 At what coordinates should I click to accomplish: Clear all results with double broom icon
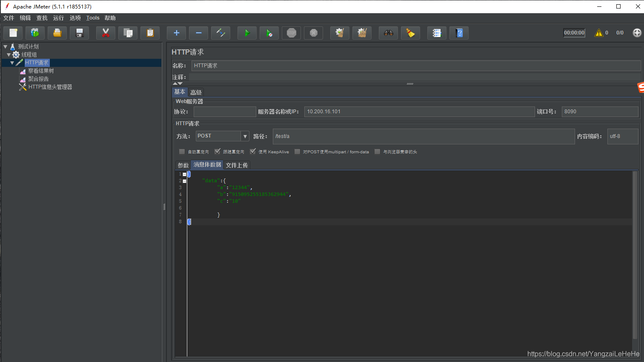[x=362, y=33]
